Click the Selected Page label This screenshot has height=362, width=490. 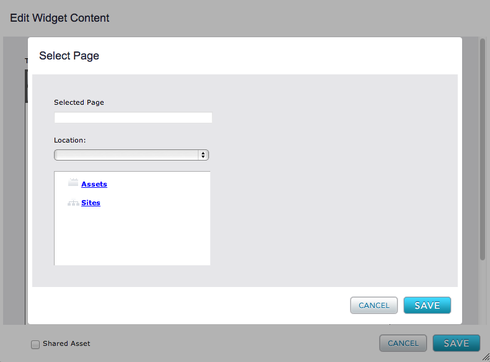pos(79,102)
